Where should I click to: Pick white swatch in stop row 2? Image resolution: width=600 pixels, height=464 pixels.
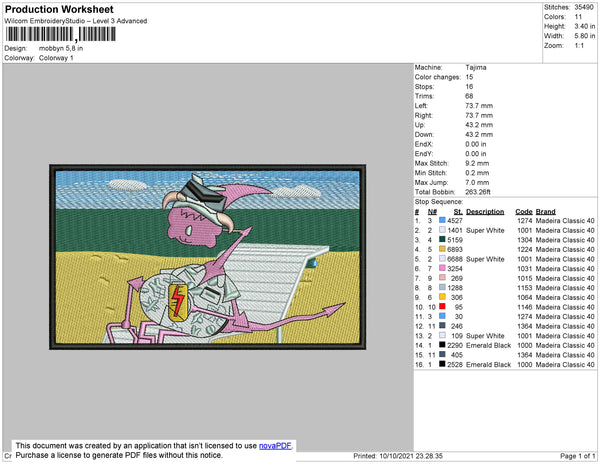pyautogui.click(x=442, y=230)
